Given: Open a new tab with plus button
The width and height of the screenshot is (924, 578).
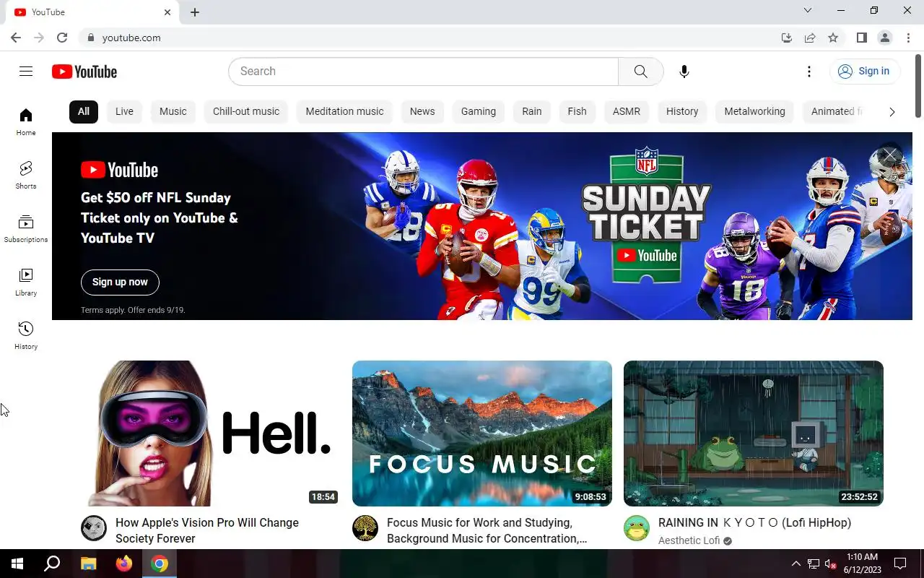Looking at the screenshot, I should coord(195,12).
